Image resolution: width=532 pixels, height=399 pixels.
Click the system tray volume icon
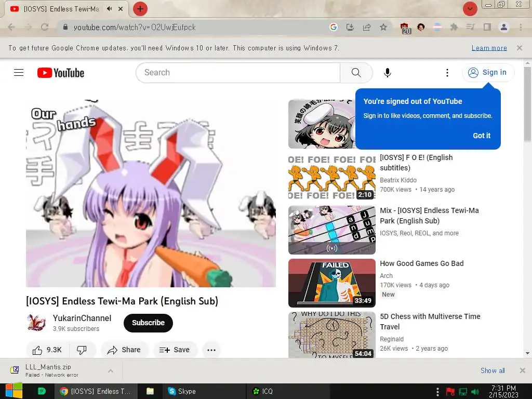point(475,392)
